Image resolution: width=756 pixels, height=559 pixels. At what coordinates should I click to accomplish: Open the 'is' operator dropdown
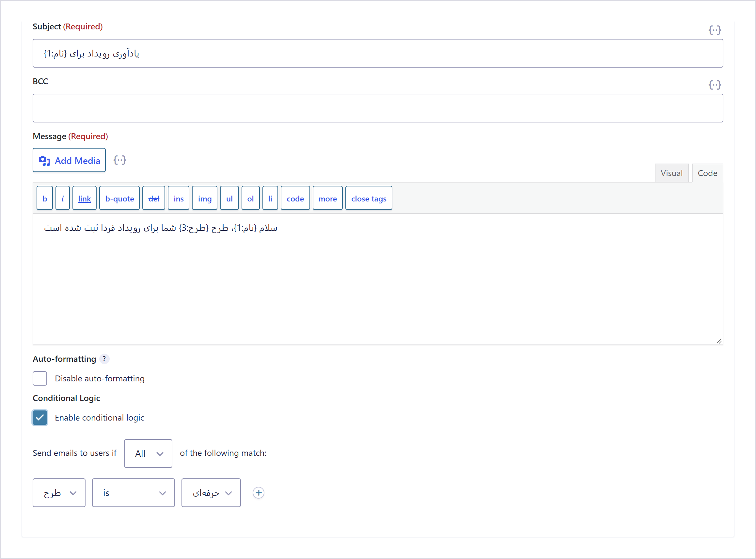pyautogui.click(x=133, y=493)
